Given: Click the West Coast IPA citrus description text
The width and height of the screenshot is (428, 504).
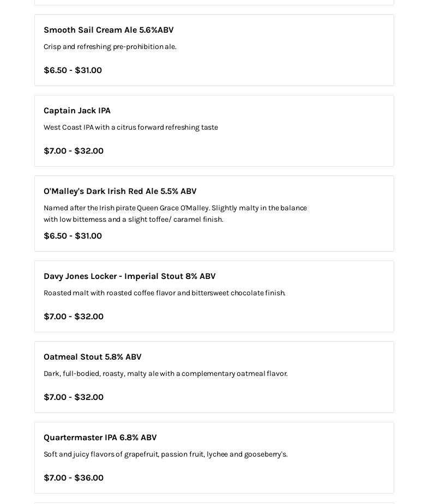Looking at the screenshot, I should click(131, 127).
